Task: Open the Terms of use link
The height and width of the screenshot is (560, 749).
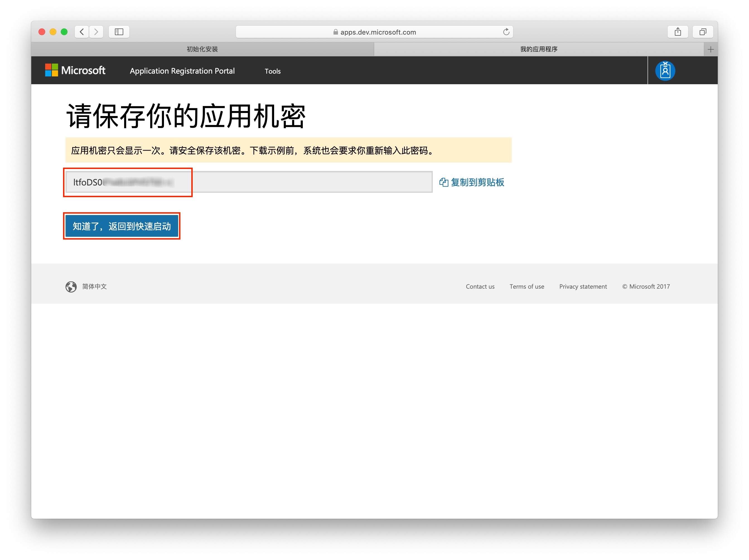Action: coord(526,287)
